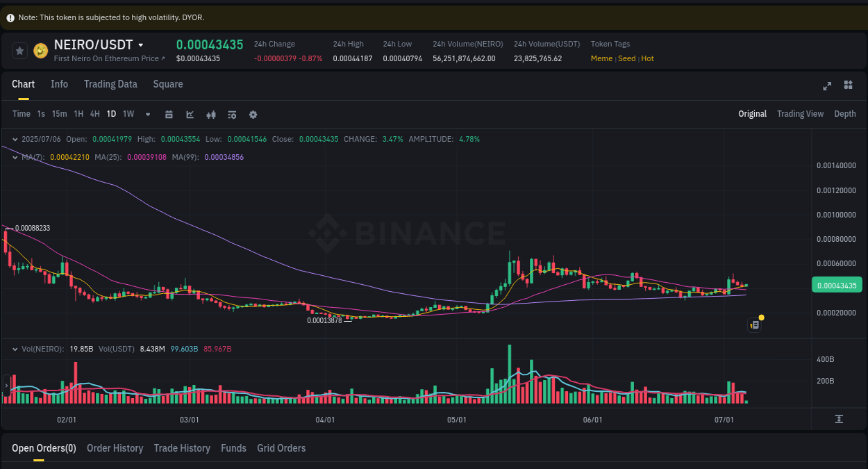The image size is (868, 469).
Task: Switch chart to Trading View mode
Action: 800,113
